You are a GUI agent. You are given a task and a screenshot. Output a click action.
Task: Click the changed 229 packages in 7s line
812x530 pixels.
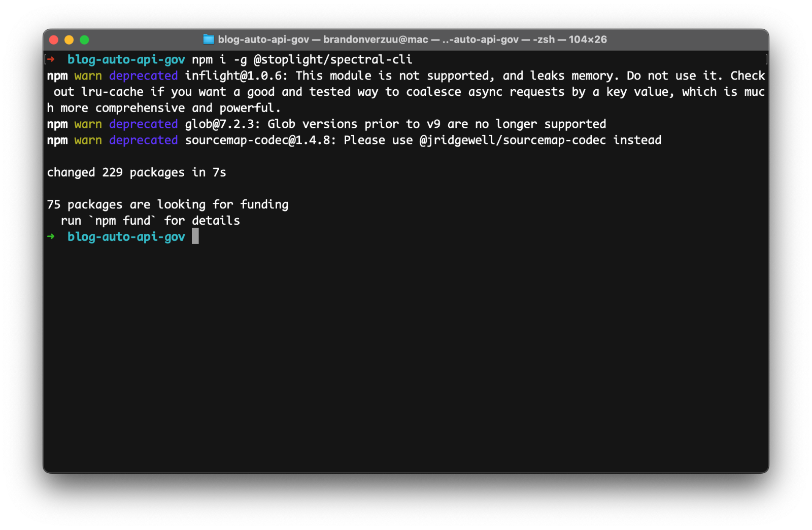coord(136,172)
